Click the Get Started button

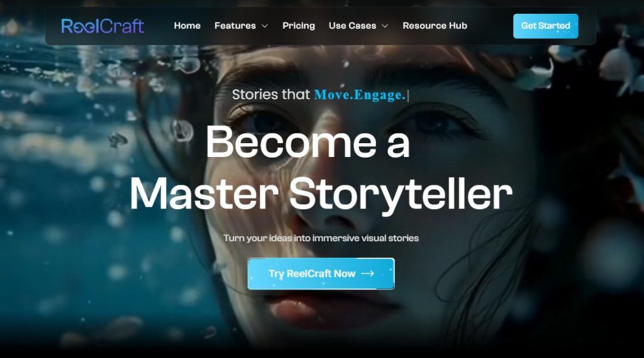[545, 26]
